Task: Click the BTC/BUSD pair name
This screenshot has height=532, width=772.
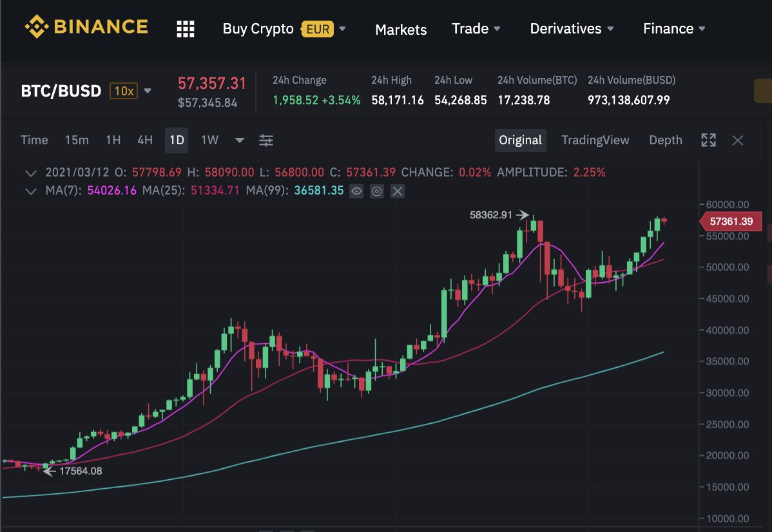Action: point(61,91)
